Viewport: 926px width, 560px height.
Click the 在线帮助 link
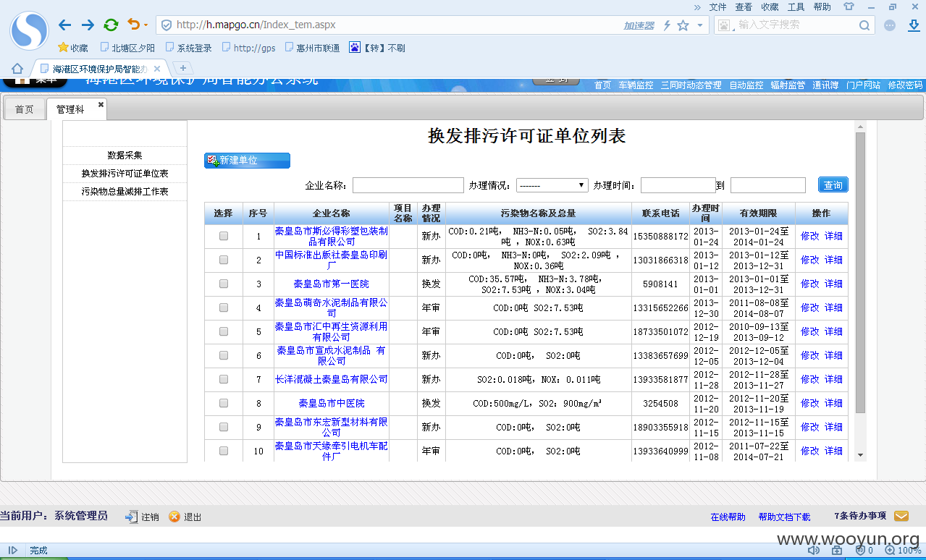click(x=728, y=517)
